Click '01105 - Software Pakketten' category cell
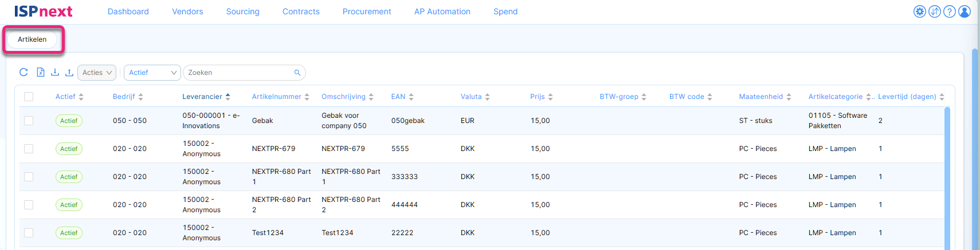 [x=838, y=121]
